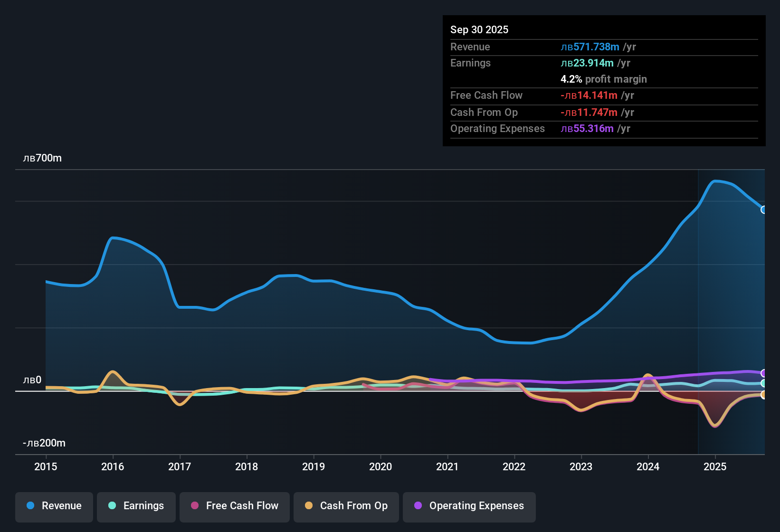Click the Earnings endpoint marker near 2025
This screenshot has width=780, height=532.
[763, 383]
